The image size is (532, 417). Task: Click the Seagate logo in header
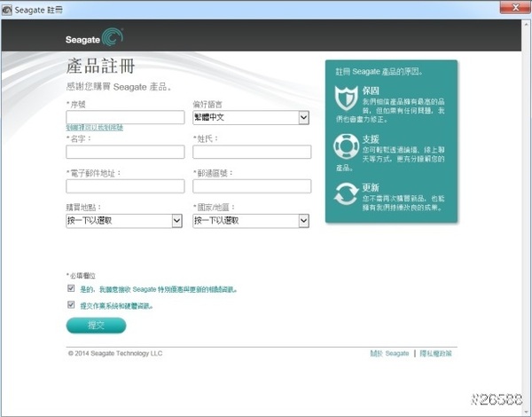pos(94,38)
